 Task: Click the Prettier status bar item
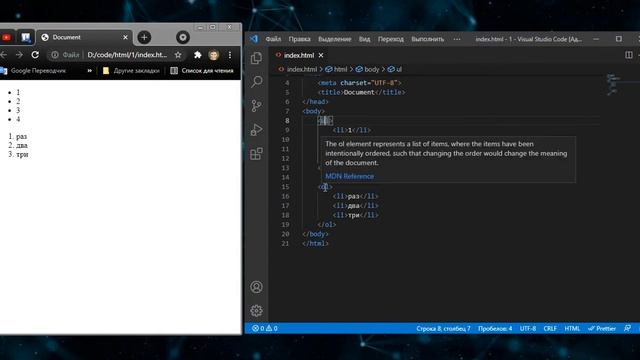[x=602, y=328]
